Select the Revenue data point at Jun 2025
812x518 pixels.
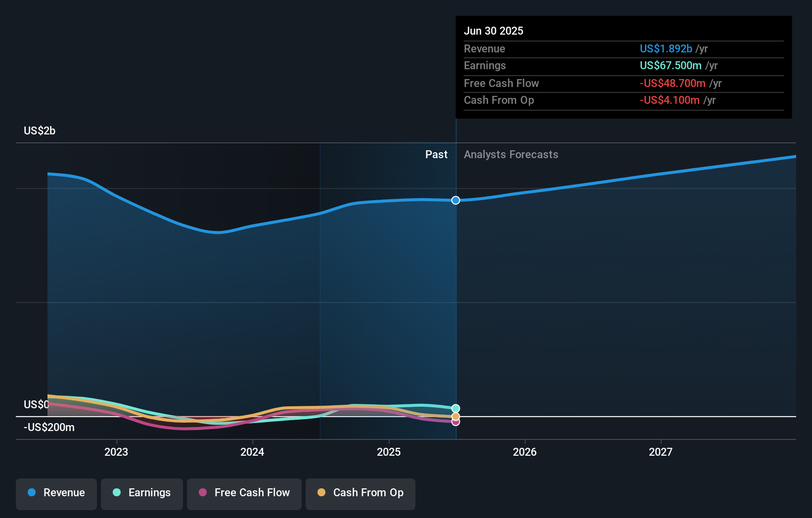click(x=456, y=200)
